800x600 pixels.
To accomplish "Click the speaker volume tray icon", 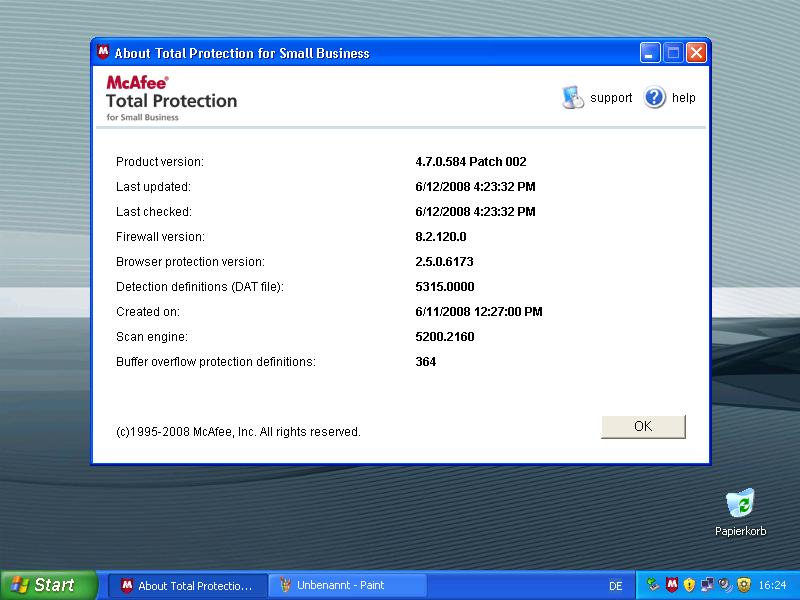I will click(724, 584).
